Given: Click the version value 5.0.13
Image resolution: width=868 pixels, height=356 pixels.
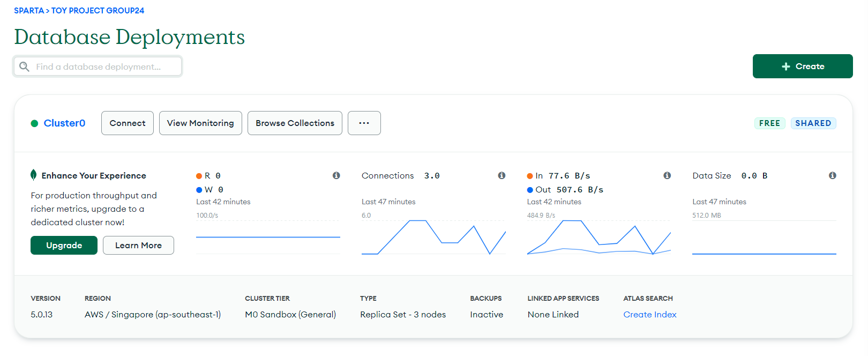Looking at the screenshot, I should [42, 315].
